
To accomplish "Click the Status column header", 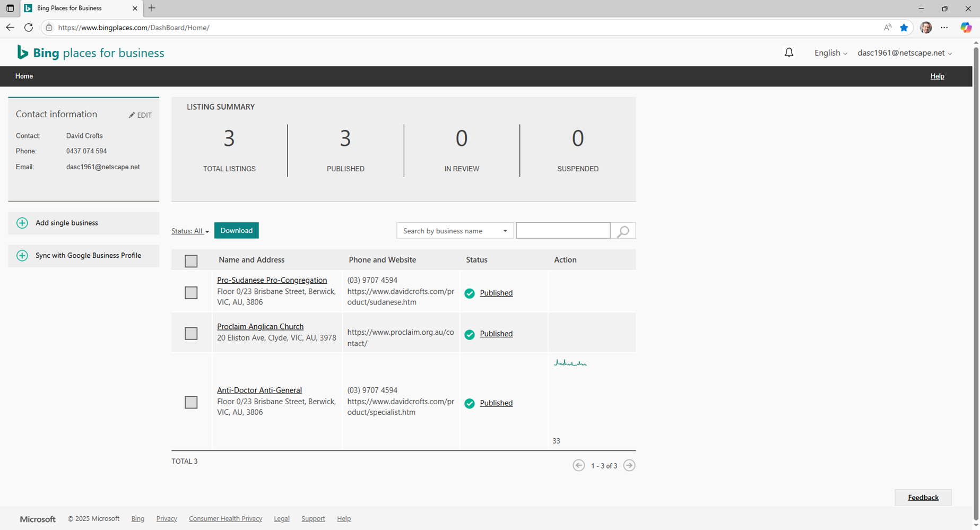I will tap(476, 260).
